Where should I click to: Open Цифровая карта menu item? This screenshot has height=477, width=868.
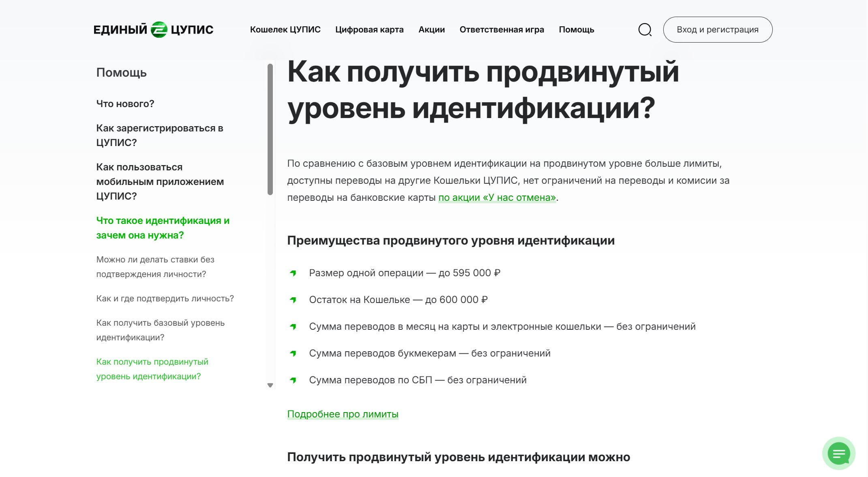[x=369, y=30]
